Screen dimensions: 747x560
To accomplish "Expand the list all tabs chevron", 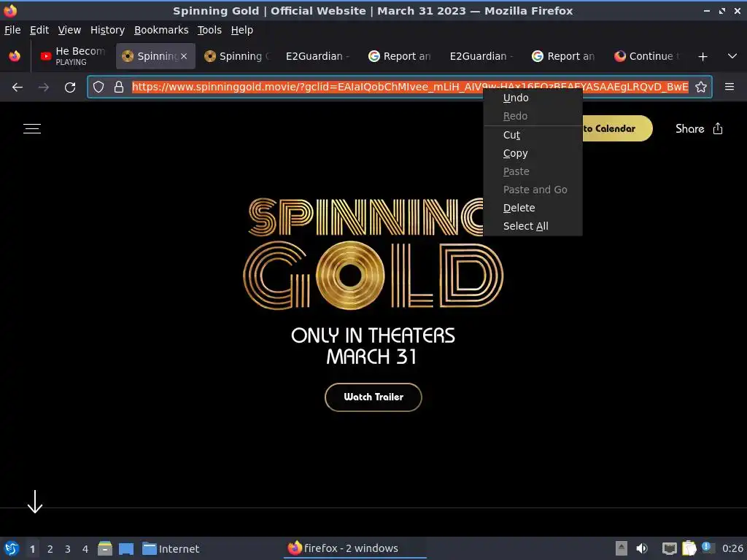I will [x=732, y=56].
